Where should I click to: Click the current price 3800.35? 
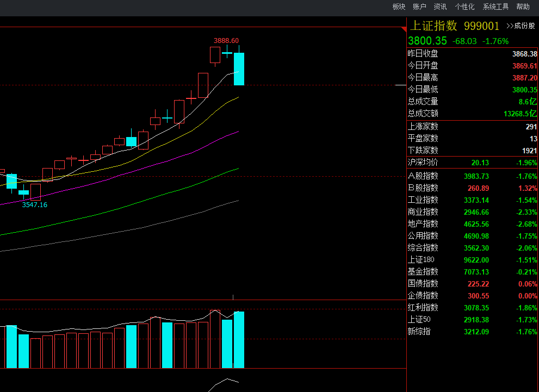[x=428, y=41]
